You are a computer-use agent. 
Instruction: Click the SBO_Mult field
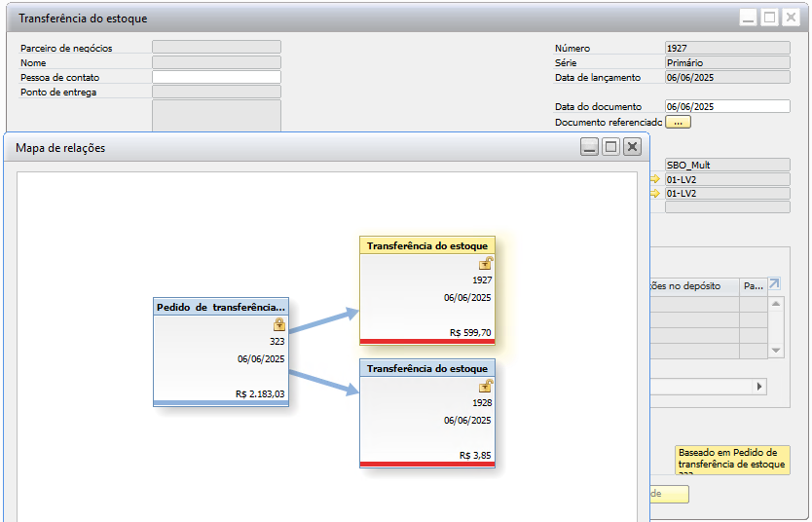click(727, 165)
